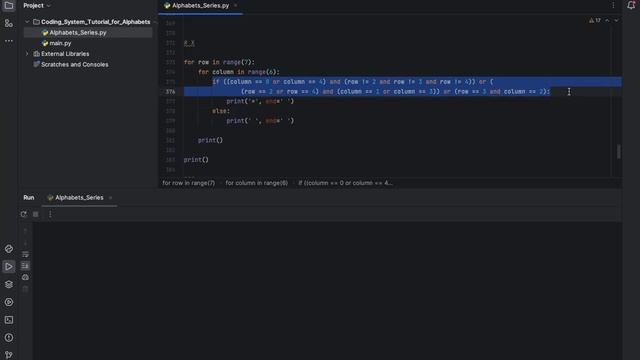Click 'for row in range(7):' code line
Image resolution: width=640 pixels, height=360 pixels.
click(219, 62)
